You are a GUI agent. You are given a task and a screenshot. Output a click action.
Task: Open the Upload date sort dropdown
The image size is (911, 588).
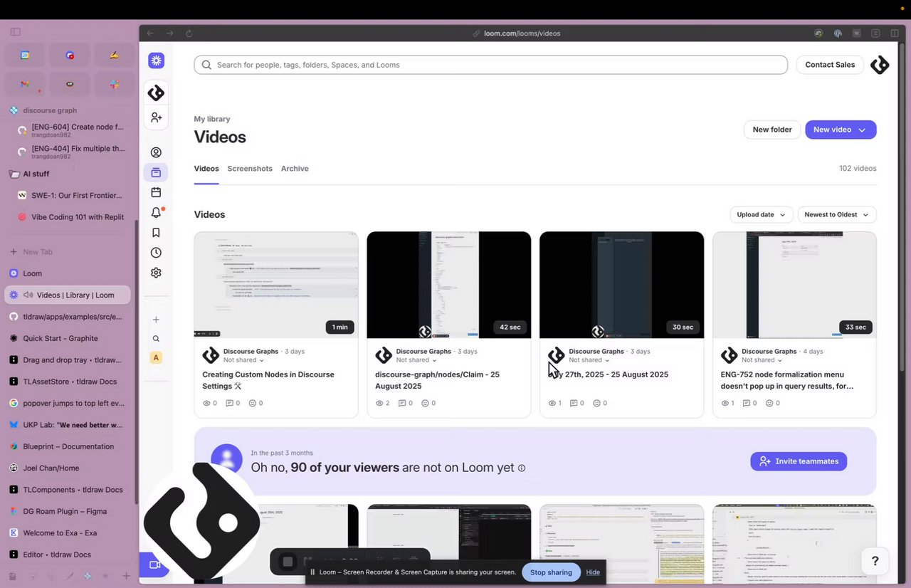point(762,214)
